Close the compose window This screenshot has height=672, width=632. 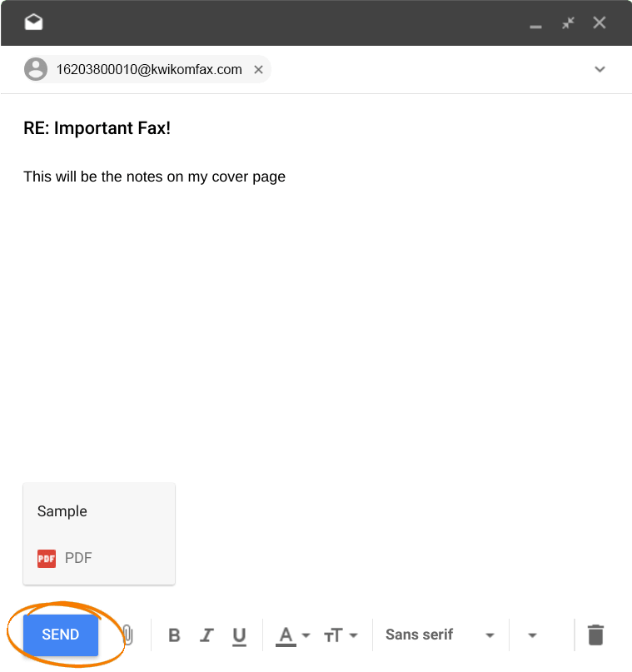click(600, 22)
